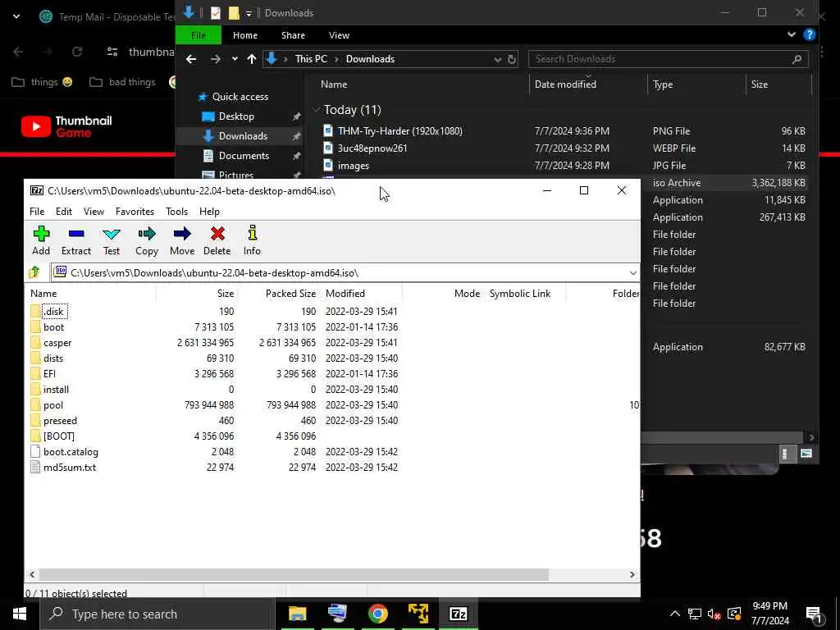
Task: Select the install folder icon
Action: (35, 389)
